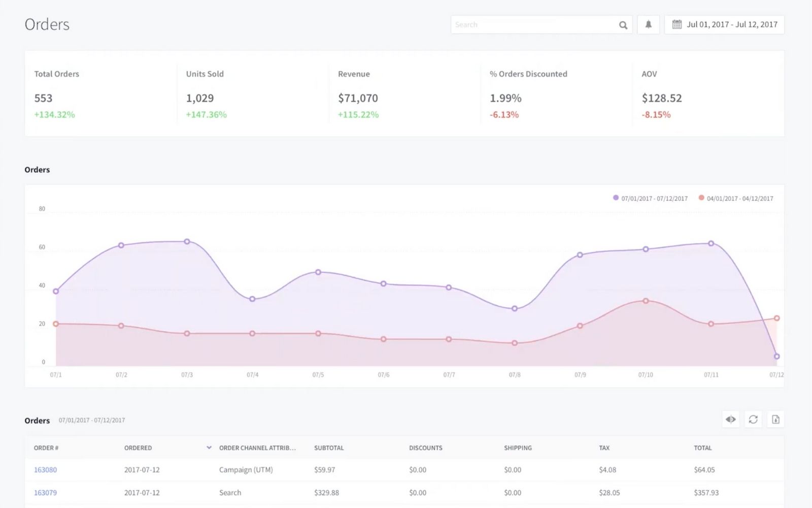The image size is (812, 508).
Task: Click the search magnifier icon
Action: pyautogui.click(x=623, y=25)
